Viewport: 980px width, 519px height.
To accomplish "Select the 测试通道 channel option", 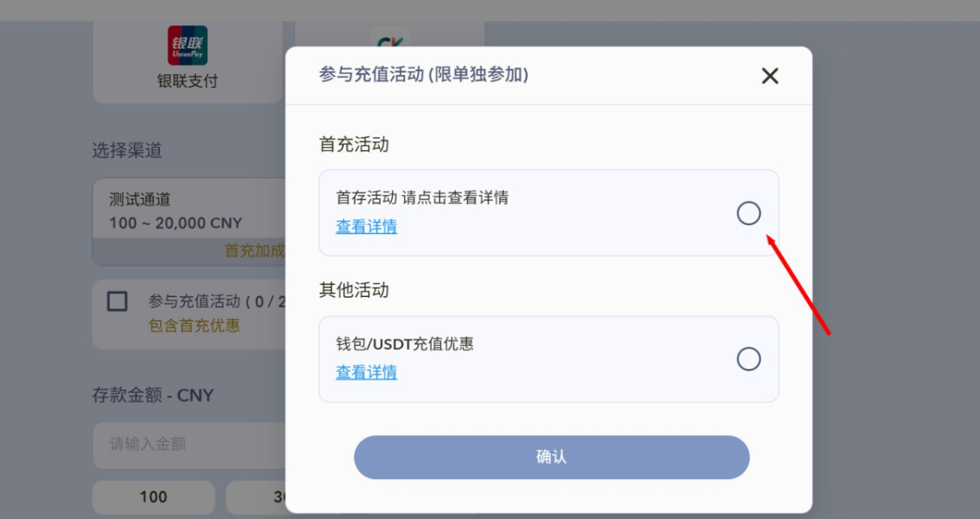I will [188, 211].
